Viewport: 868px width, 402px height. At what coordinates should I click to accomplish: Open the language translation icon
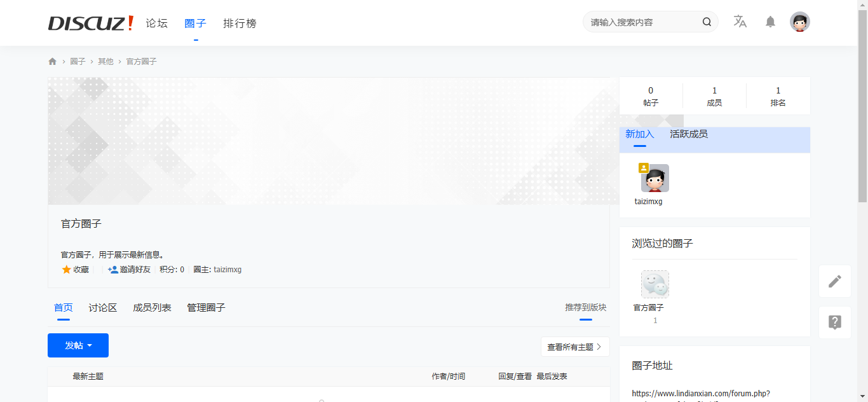pos(740,22)
